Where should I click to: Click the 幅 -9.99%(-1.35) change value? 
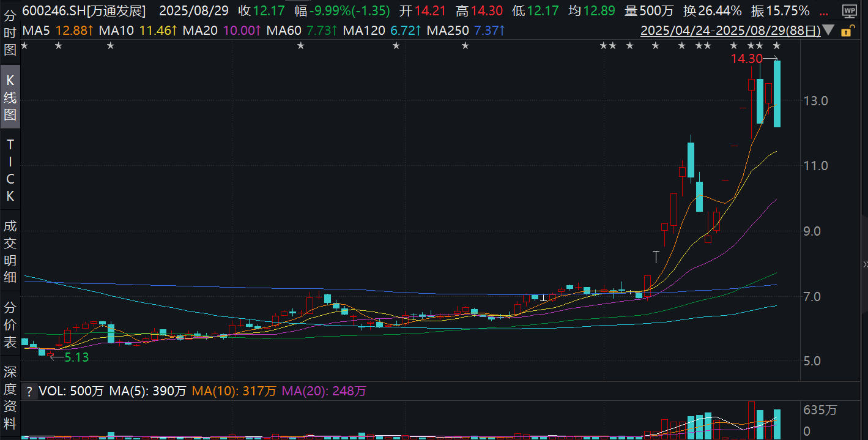(x=342, y=10)
